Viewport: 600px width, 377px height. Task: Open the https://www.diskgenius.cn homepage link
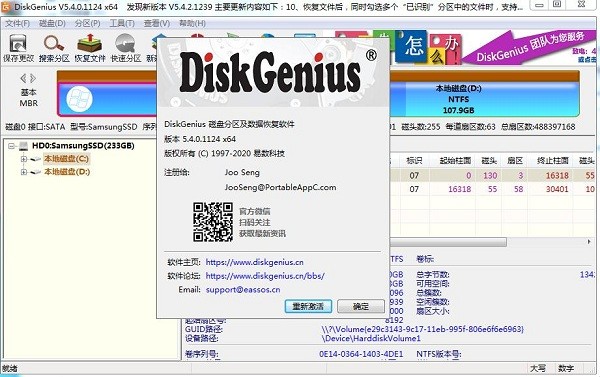click(x=254, y=262)
